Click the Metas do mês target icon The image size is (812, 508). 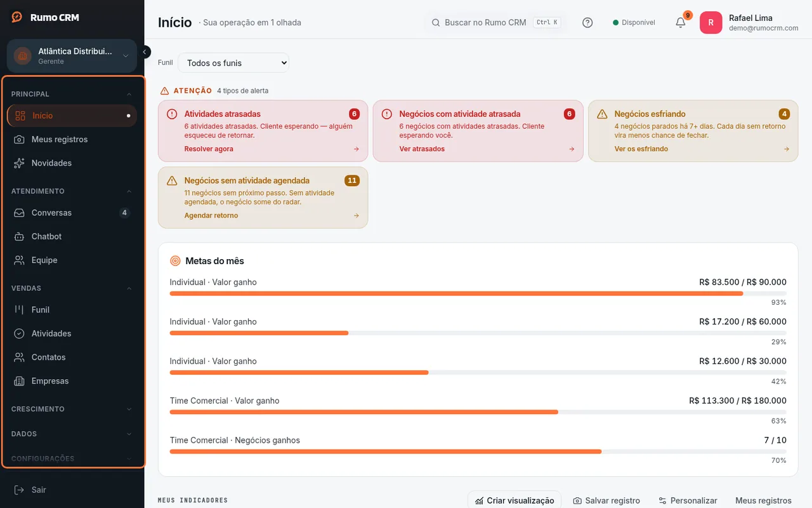click(175, 261)
